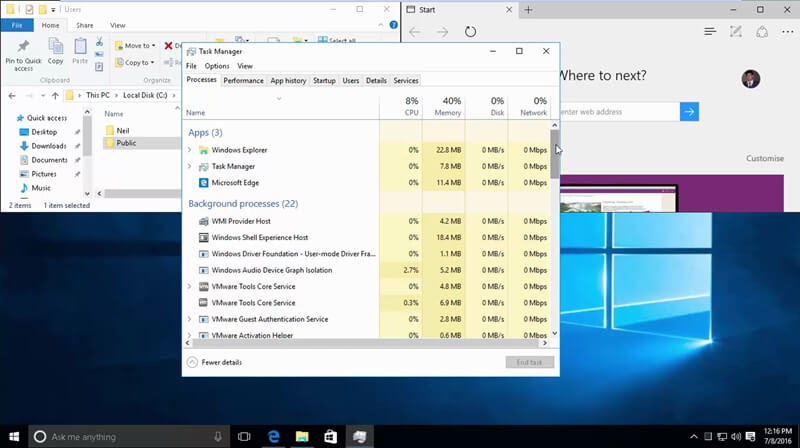Switch to the App history tab
This screenshot has height=448, width=800.
pos(288,81)
